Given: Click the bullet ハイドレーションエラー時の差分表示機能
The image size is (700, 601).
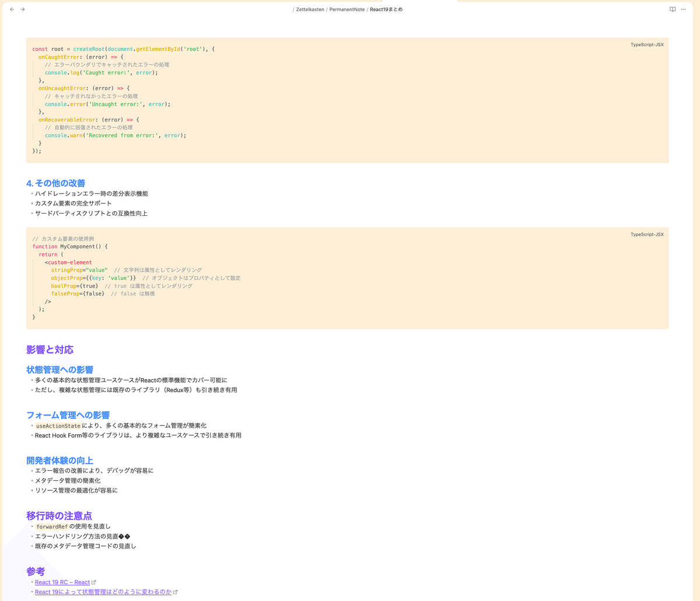Looking at the screenshot, I should coord(92,194).
